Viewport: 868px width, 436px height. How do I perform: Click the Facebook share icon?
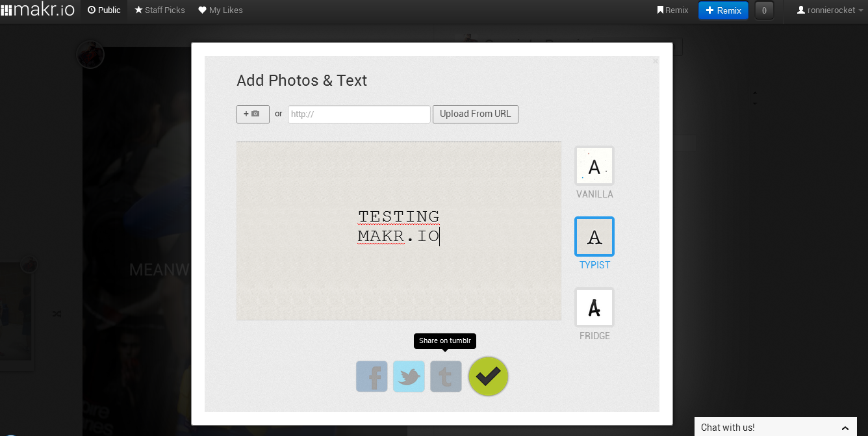372,377
